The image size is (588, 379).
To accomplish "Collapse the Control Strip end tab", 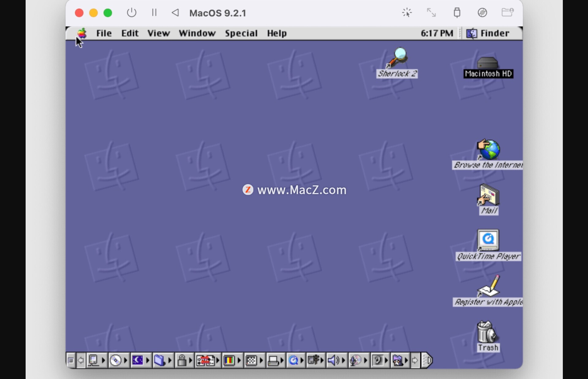I will [x=427, y=361].
